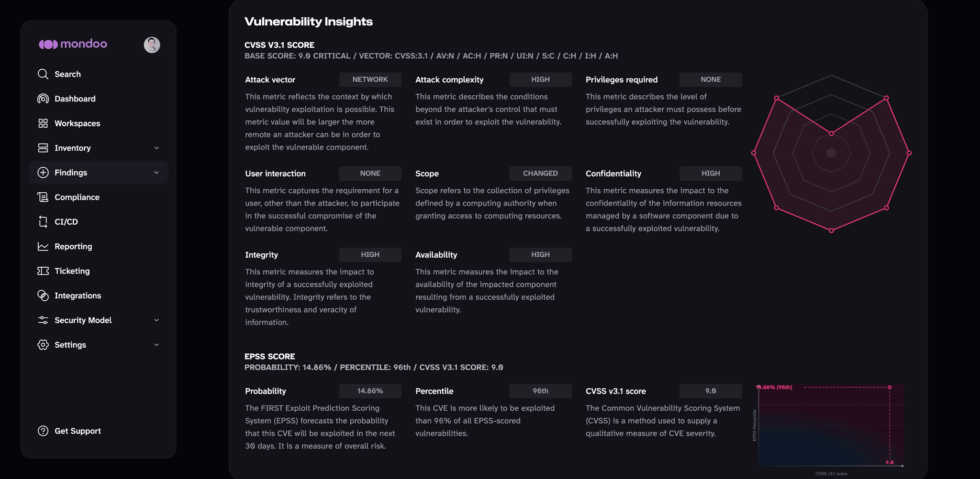Screen dimensions: 980x479
Task: Open the Integrations icon
Action: point(43,295)
